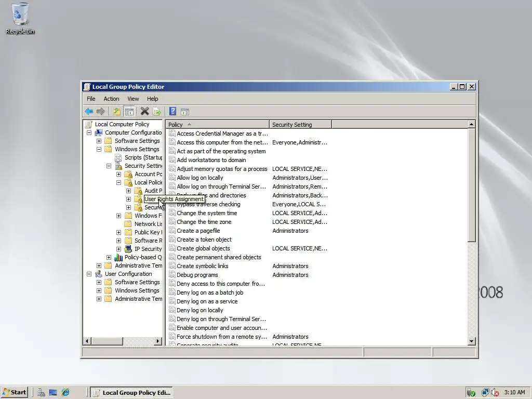Click the Show/Hide Action Pane icon
532x399 pixels.
tap(185, 112)
